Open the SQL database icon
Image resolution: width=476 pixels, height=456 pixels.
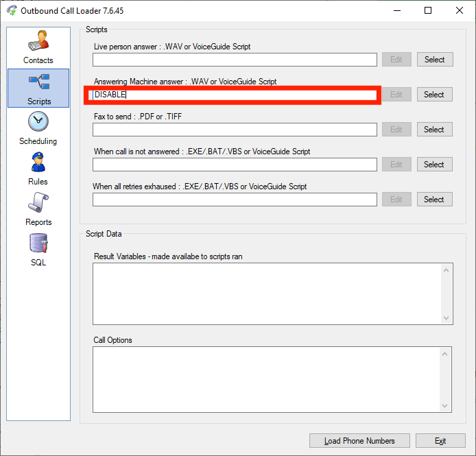tap(38, 243)
